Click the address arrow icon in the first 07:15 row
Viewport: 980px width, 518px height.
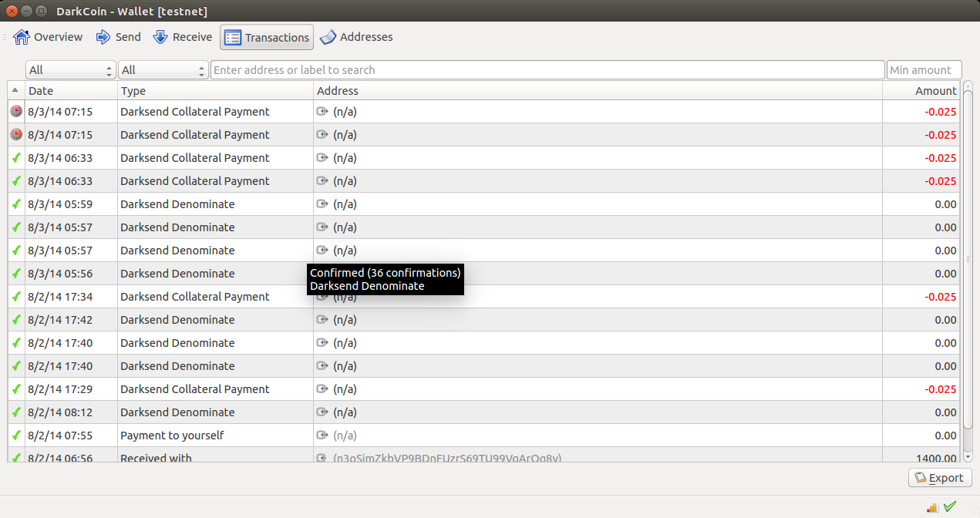point(323,112)
